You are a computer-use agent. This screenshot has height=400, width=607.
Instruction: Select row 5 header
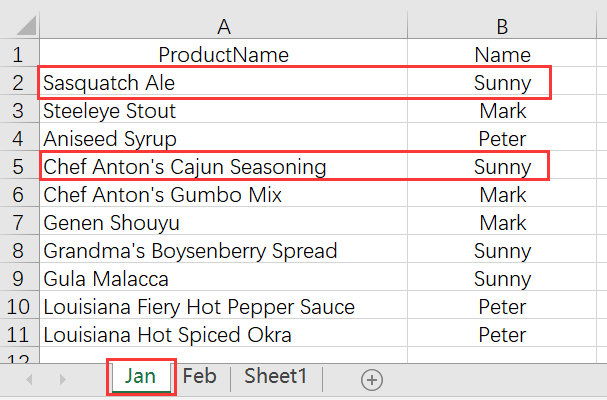pyautogui.click(x=20, y=166)
